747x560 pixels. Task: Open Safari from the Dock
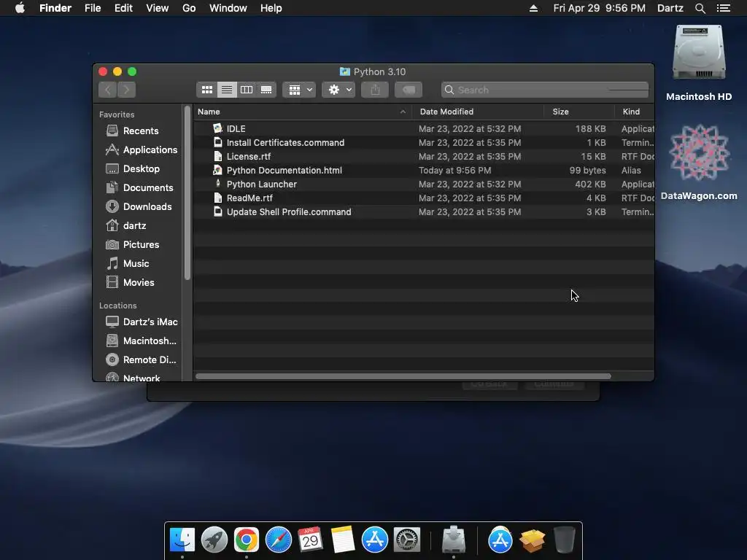(278, 540)
